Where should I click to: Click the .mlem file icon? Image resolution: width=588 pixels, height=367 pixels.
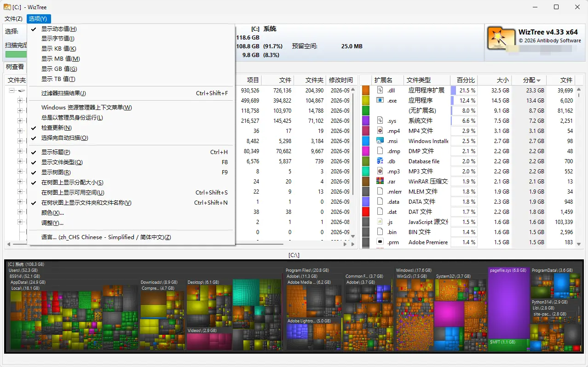380,191
